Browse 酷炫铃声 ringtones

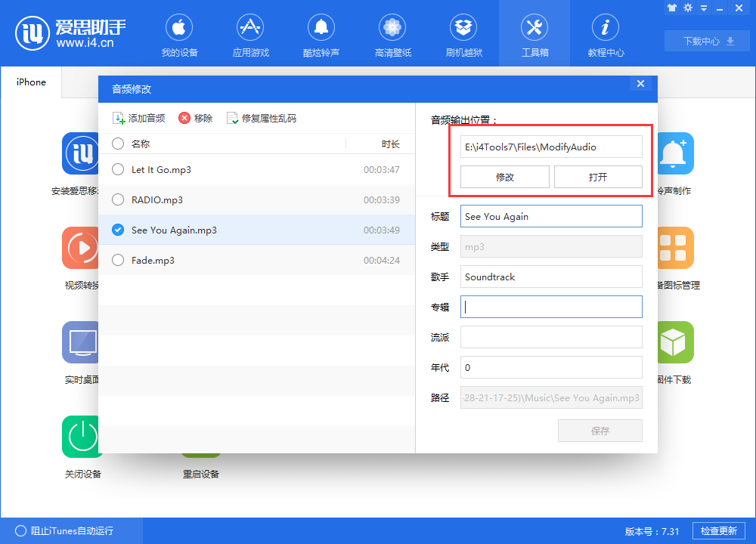(321, 34)
